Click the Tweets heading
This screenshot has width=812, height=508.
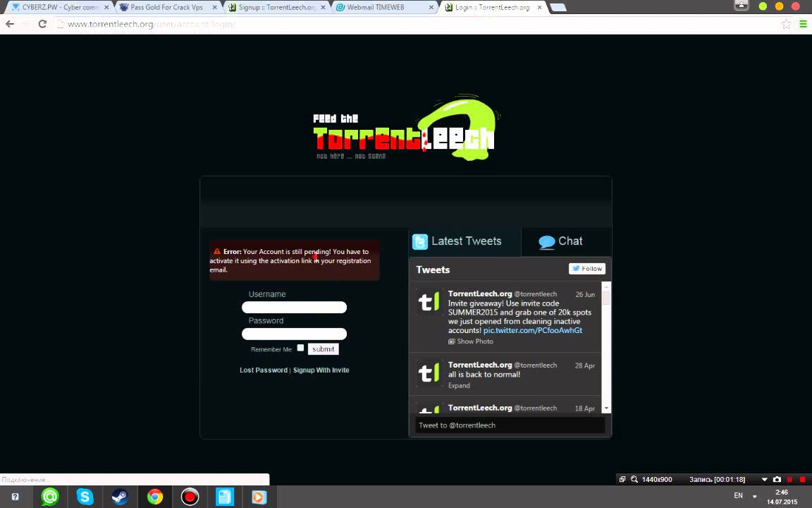click(433, 270)
